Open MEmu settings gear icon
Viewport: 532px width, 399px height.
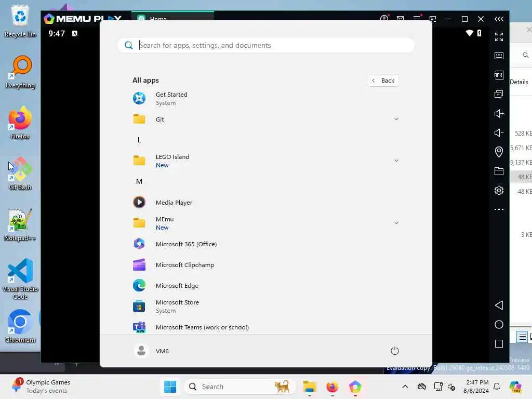(x=499, y=190)
